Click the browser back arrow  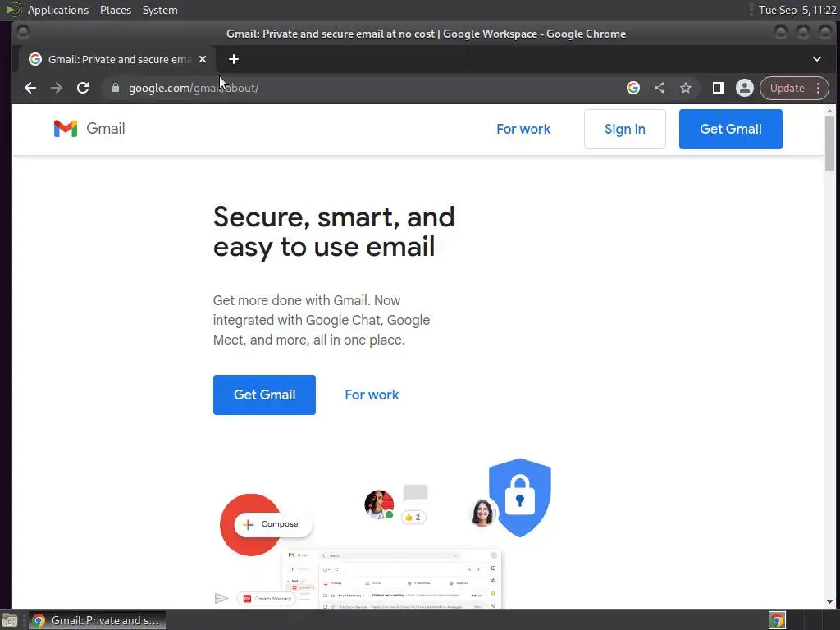click(x=30, y=88)
